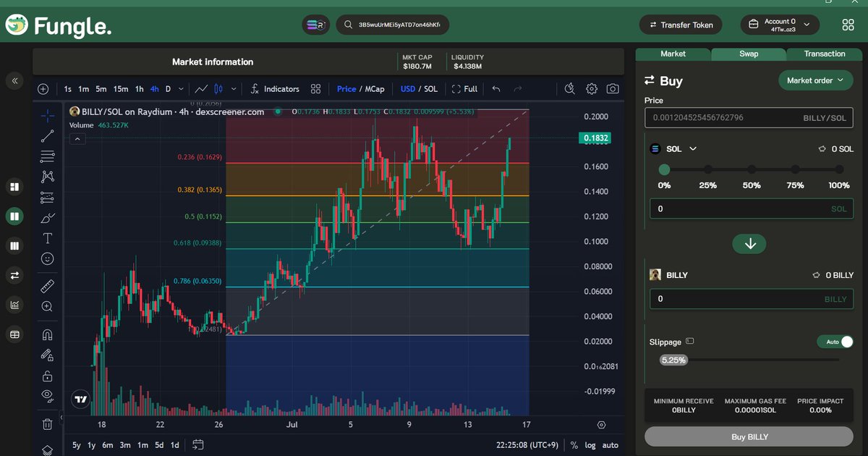Choose the chart patterns tool
This screenshot has width=868, height=456.
click(48, 176)
